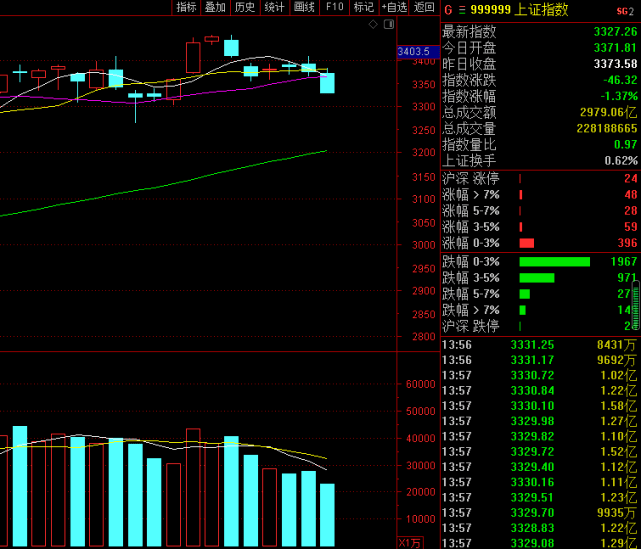Open the 历史 history view
Image resolution: width=641 pixels, height=549 pixels.
coord(245,7)
